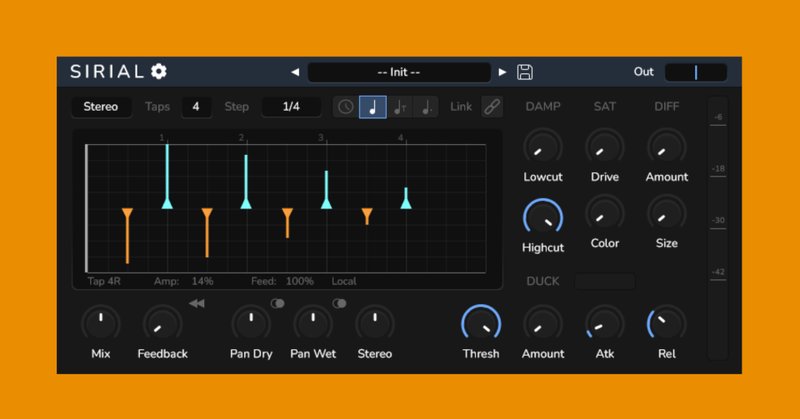This screenshot has width=800, height=419.
Task: Open the Stereo mode selector
Action: 101,107
